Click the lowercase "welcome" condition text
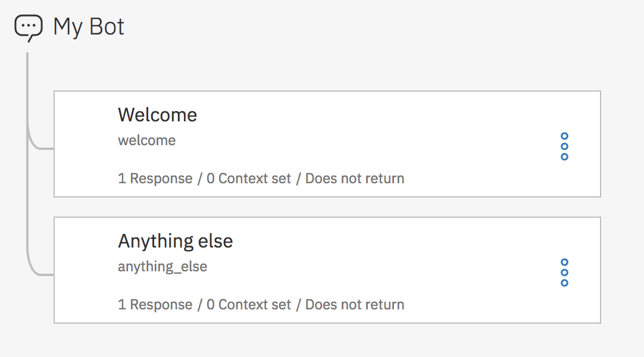 click(x=146, y=140)
